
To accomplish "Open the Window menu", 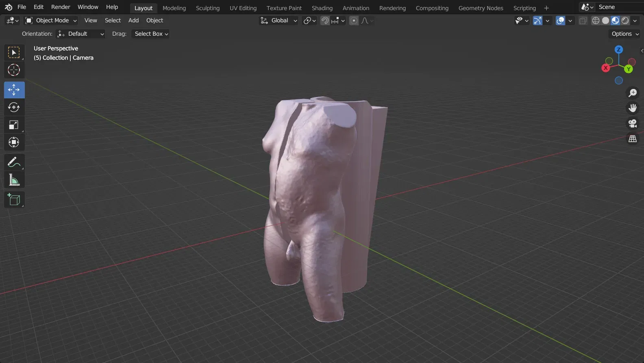I will [x=88, y=7].
